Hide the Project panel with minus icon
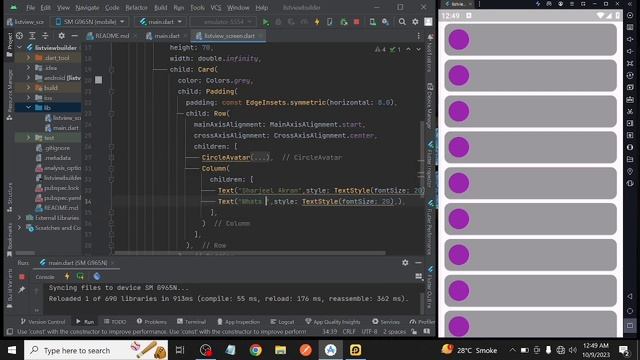The height and width of the screenshot is (360, 640). 74,36
